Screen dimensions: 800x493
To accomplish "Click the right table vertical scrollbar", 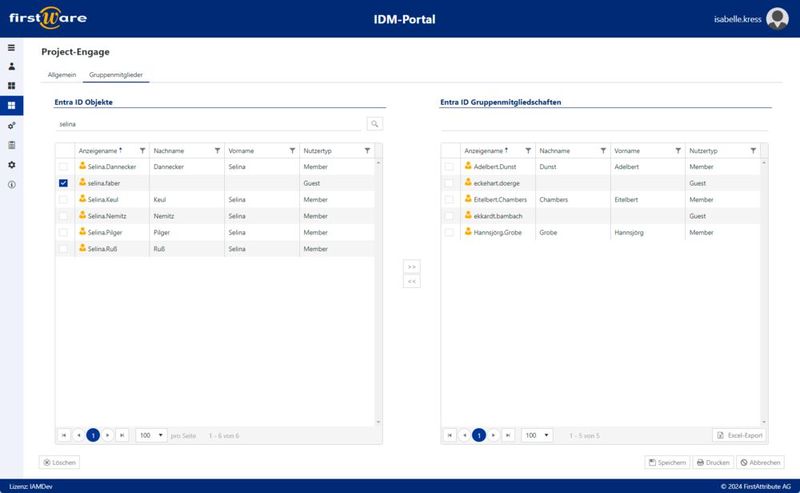I will [764, 292].
